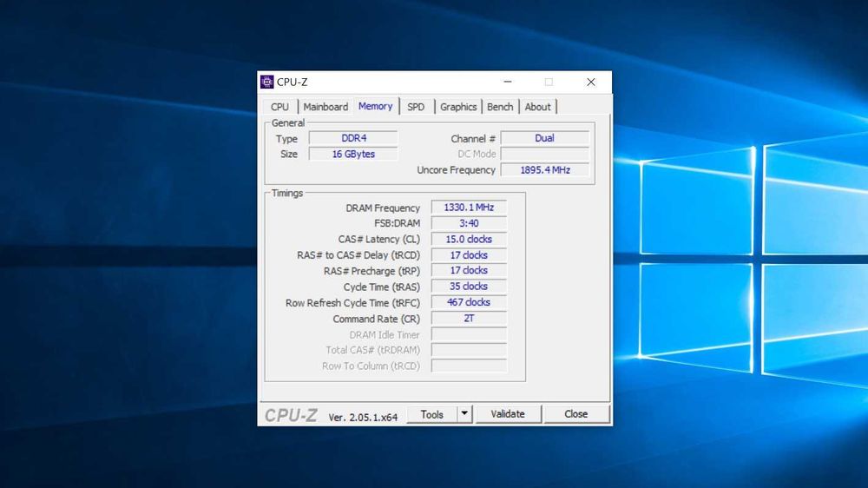The image size is (868, 488).
Task: Click the empty DC Mode field
Action: [x=545, y=154]
